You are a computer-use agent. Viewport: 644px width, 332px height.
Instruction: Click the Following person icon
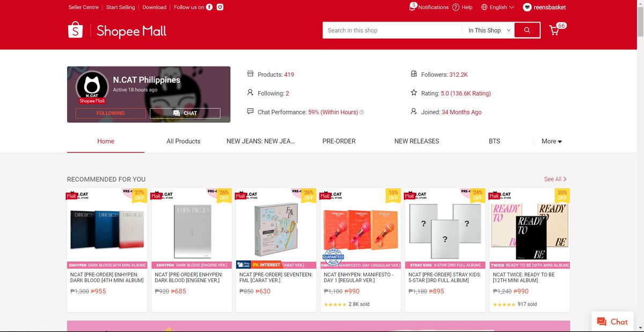click(x=250, y=93)
